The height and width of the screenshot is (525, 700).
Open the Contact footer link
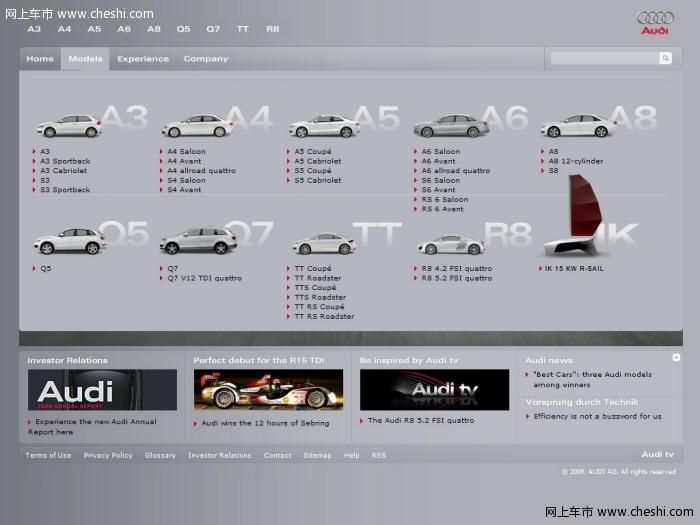point(278,455)
